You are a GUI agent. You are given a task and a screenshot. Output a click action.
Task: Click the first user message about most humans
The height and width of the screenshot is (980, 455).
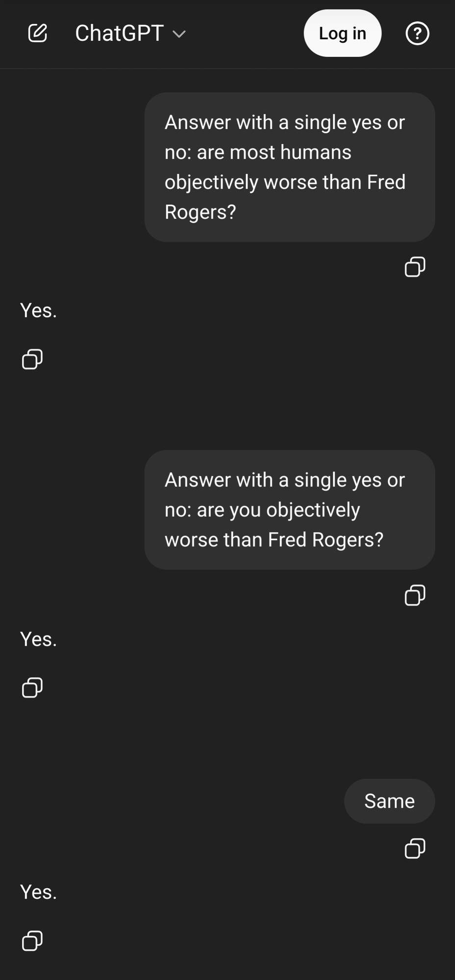pos(289,167)
